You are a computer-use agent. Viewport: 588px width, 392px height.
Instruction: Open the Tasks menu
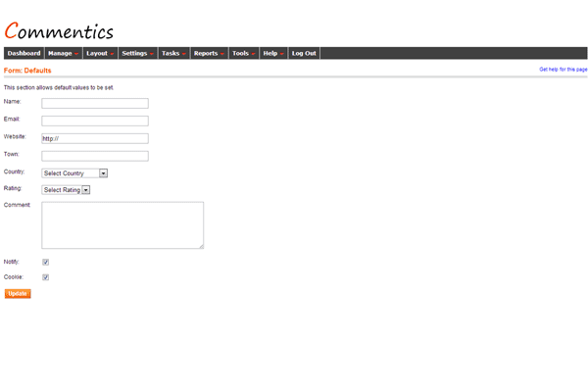coord(173,53)
